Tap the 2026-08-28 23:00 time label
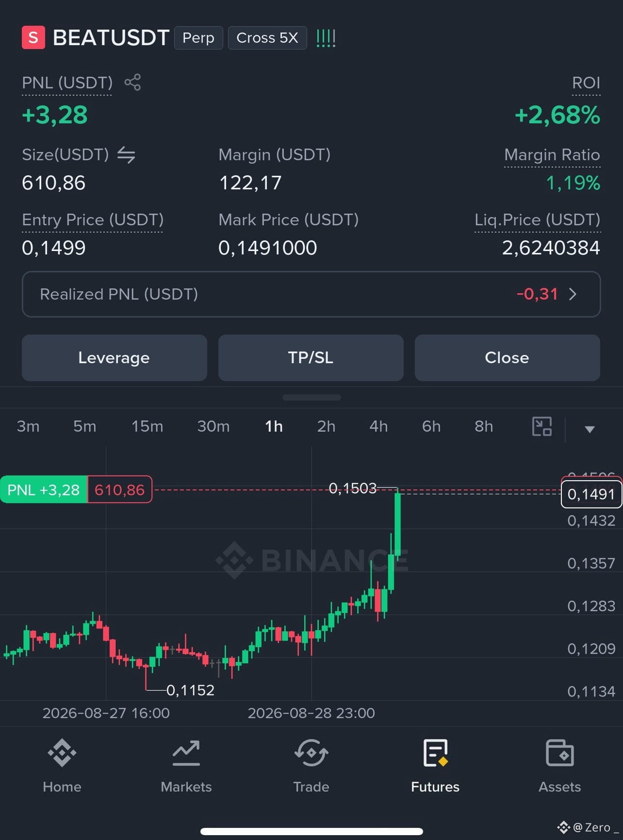Image resolution: width=623 pixels, height=840 pixels. click(311, 713)
